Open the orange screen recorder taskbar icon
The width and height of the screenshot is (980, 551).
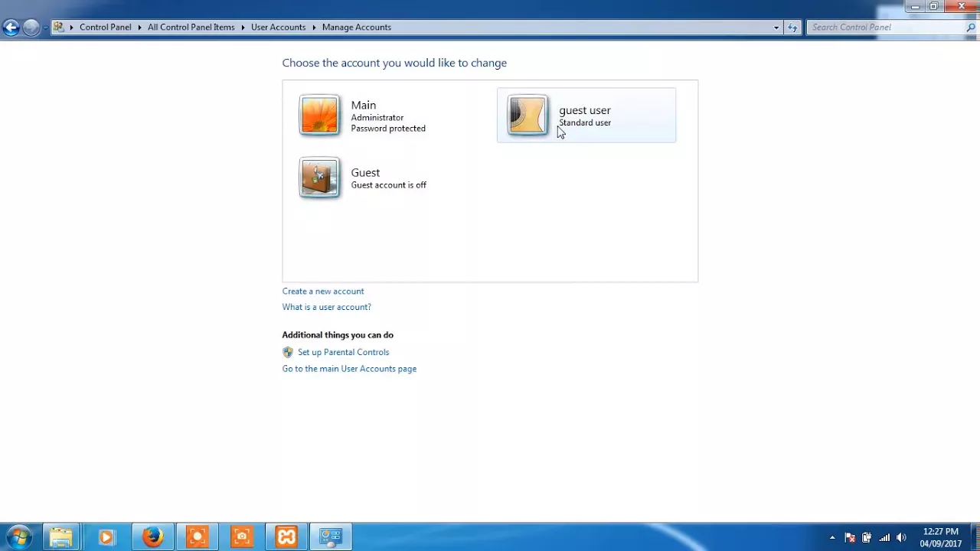(x=197, y=537)
